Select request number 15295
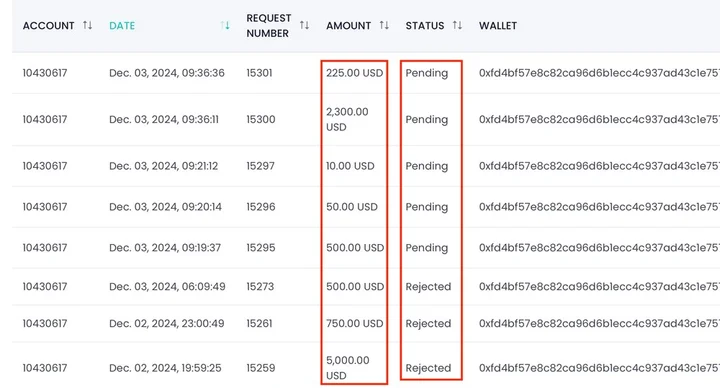This screenshot has width=720, height=388. pos(260,247)
